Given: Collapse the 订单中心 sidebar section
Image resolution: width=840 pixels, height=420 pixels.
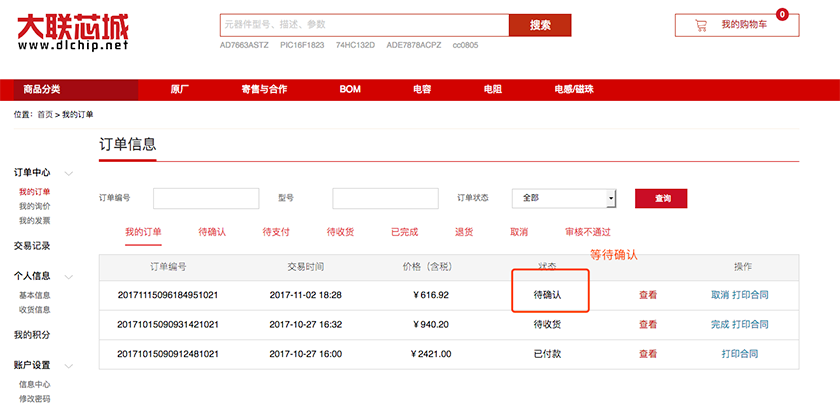Looking at the screenshot, I should [x=69, y=173].
